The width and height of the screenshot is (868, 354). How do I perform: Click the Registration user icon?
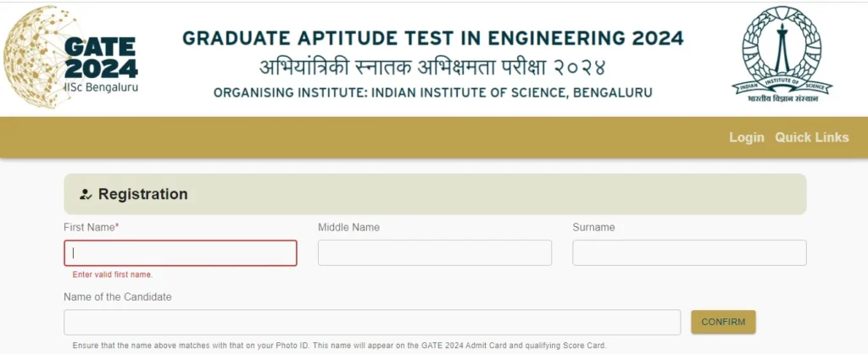click(x=86, y=194)
